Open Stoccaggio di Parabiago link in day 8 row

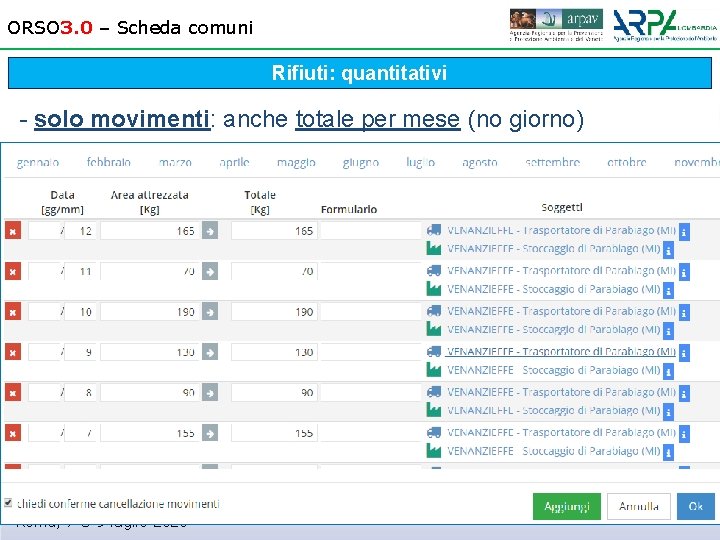[x=554, y=411]
